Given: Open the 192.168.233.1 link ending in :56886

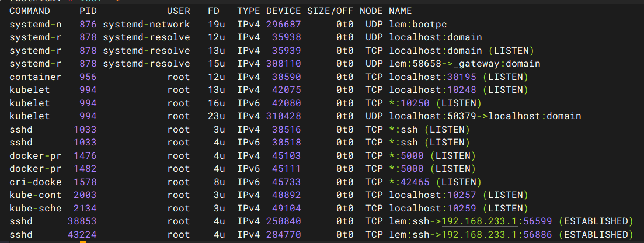Looking at the screenshot, I should pyautogui.click(x=479, y=234).
